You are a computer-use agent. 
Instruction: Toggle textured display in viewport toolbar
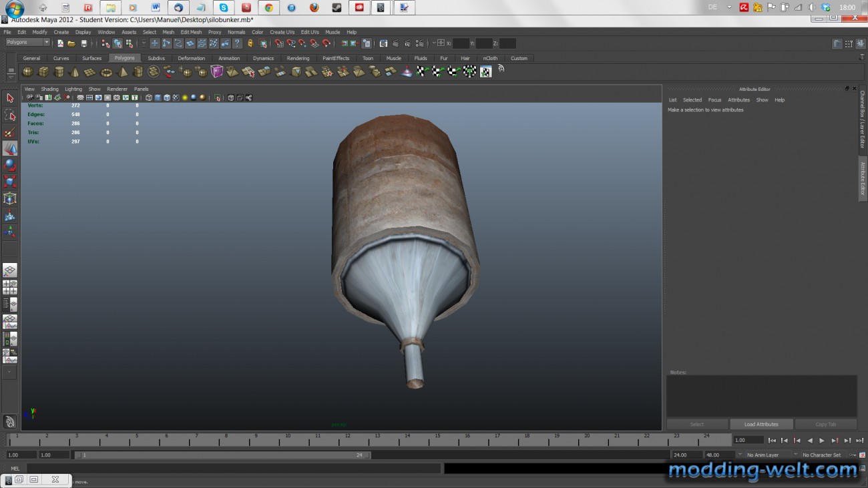pos(176,97)
